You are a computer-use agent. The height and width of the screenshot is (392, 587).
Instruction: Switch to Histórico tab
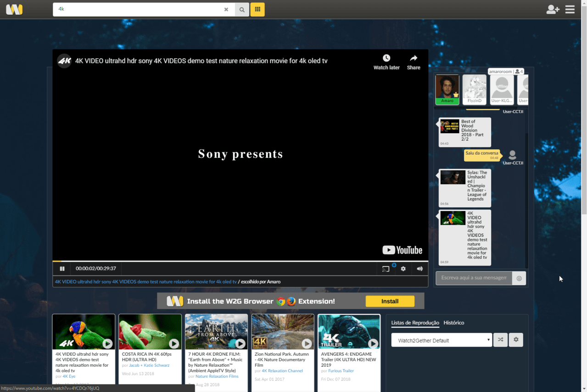click(454, 323)
